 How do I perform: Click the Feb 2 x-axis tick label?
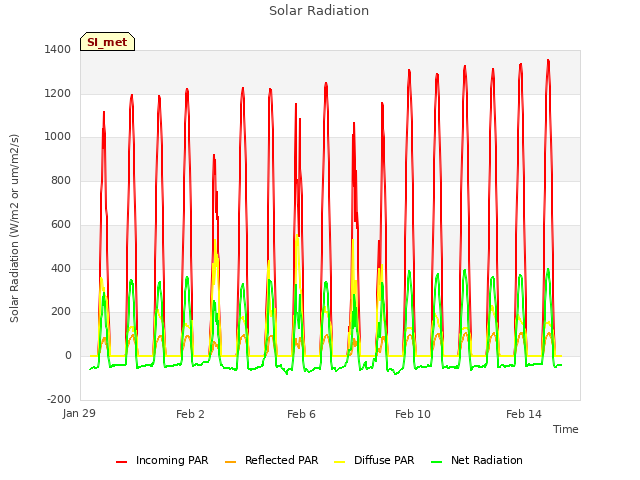coord(190,414)
